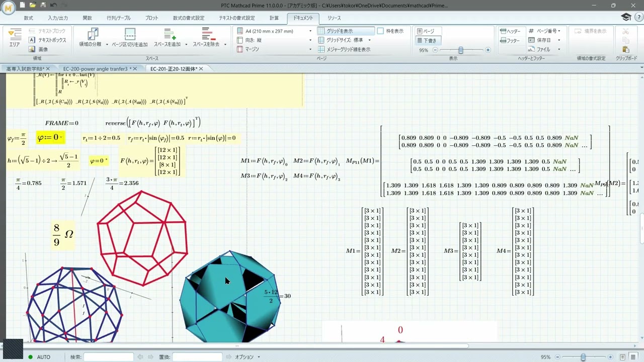Click the スペースを追加 add space icon
Image resolution: width=644 pixels, height=362 pixels.
(x=169, y=34)
